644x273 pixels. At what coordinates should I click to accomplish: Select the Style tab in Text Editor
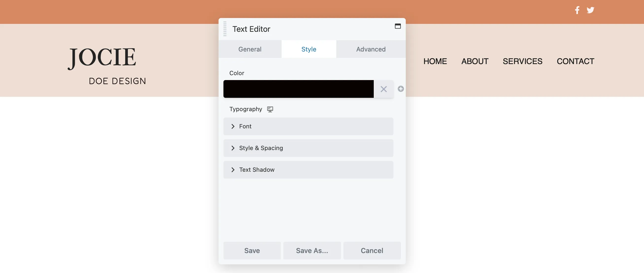pos(309,49)
